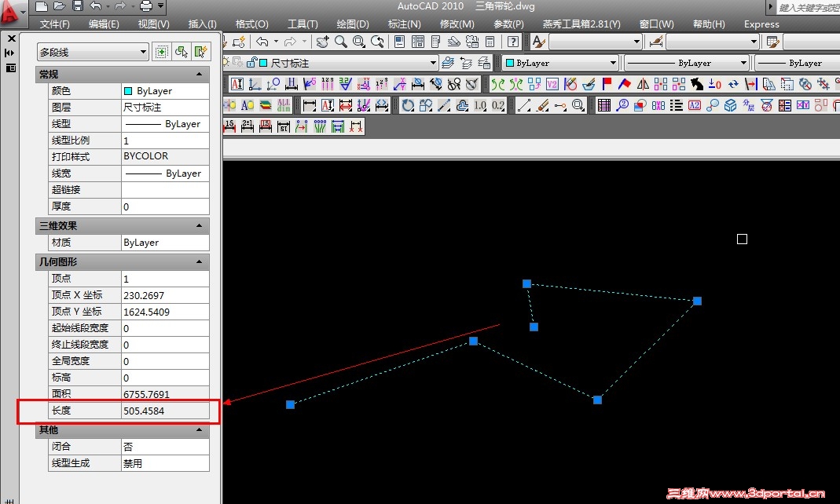
Task: Open the 视图(V) menu
Action: [154, 24]
